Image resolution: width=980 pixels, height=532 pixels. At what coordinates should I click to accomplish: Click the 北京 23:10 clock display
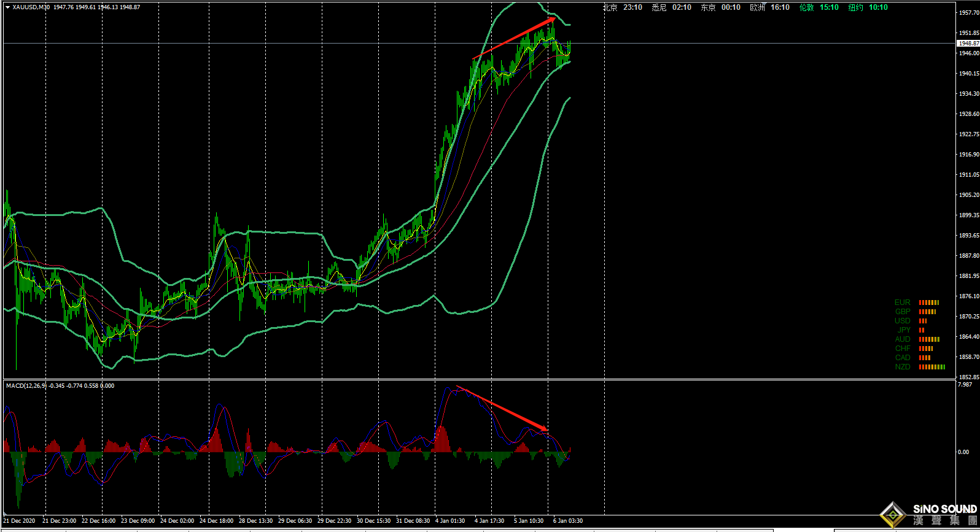click(x=622, y=7)
